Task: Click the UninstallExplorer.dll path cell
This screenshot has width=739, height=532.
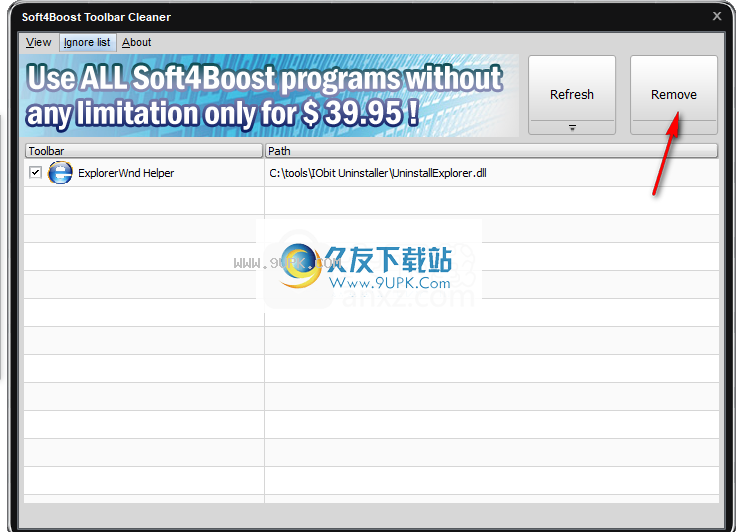Action: click(x=492, y=173)
